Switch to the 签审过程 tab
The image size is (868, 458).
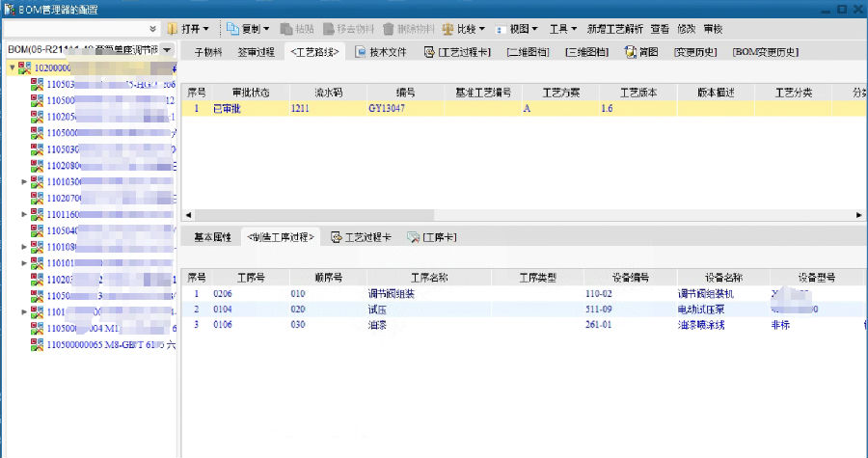[257, 52]
